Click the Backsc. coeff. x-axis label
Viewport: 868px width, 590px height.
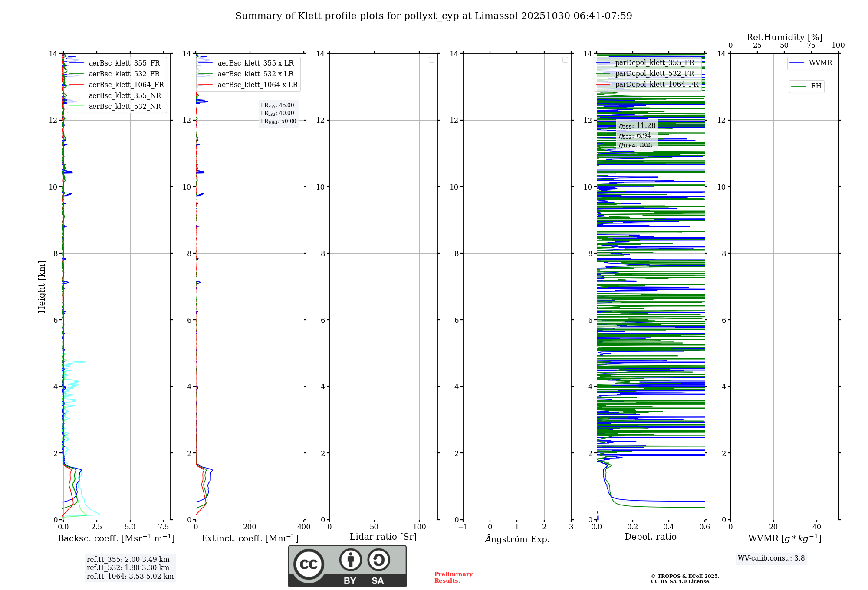tap(116, 538)
